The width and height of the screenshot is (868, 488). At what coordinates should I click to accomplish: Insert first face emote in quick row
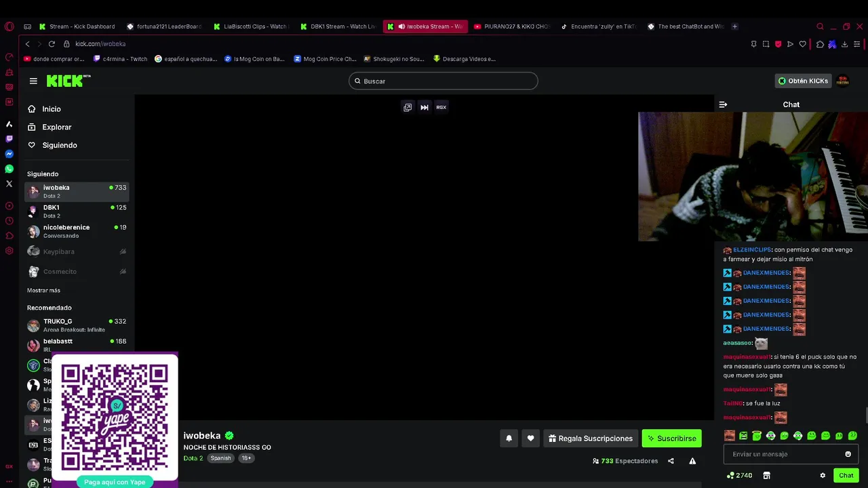729,436
